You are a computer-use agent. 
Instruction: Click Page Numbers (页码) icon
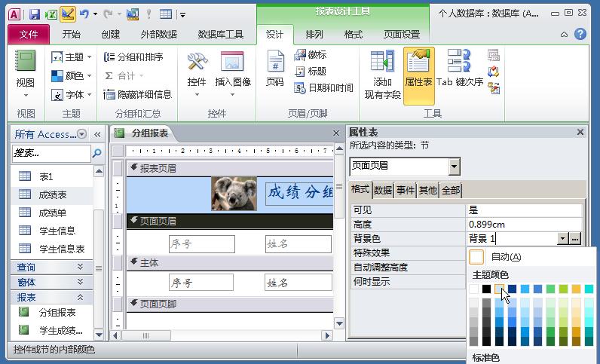click(275, 69)
